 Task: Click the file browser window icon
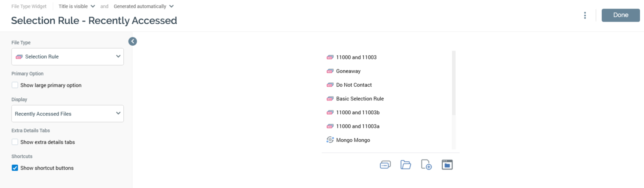[x=447, y=165]
